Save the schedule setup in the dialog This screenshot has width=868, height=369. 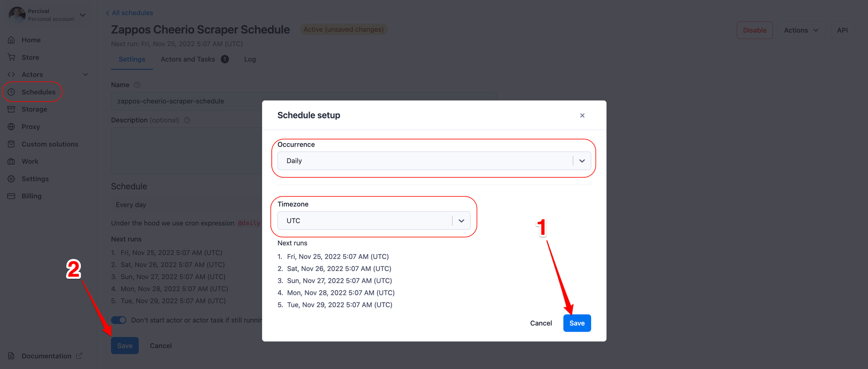577,323
